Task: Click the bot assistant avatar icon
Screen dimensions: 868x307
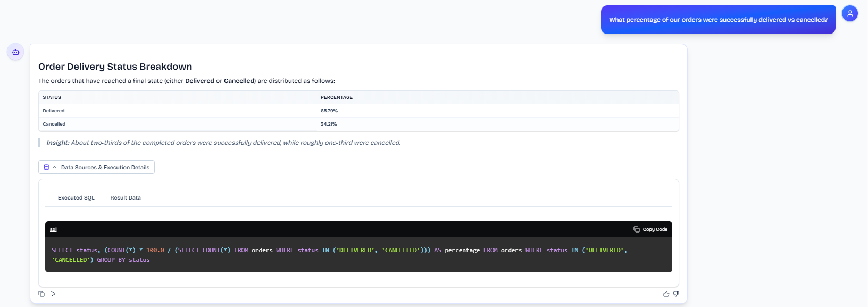Action: (15, 52)
